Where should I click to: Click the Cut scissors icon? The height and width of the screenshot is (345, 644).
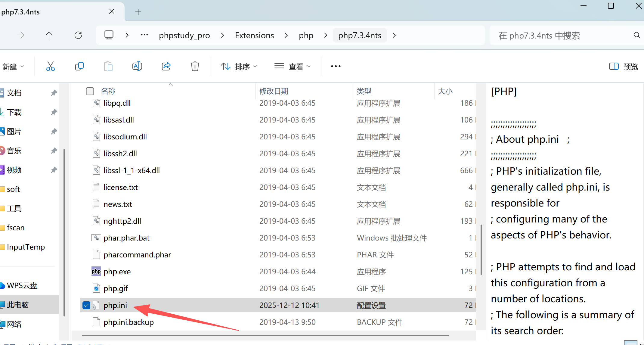50,66
